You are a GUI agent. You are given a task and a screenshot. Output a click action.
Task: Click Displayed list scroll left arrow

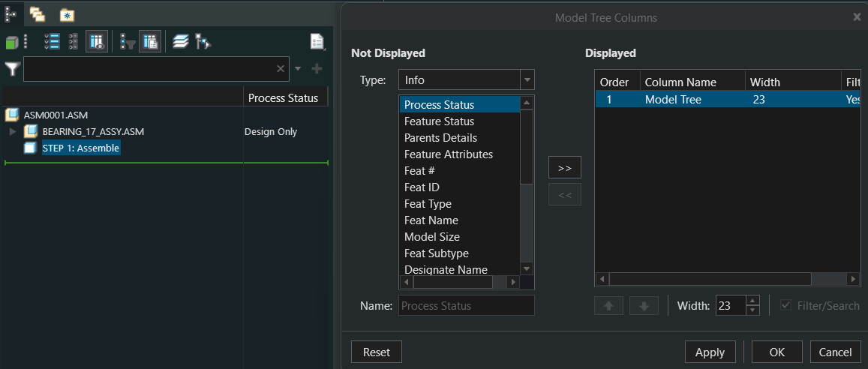coord(602,278)
